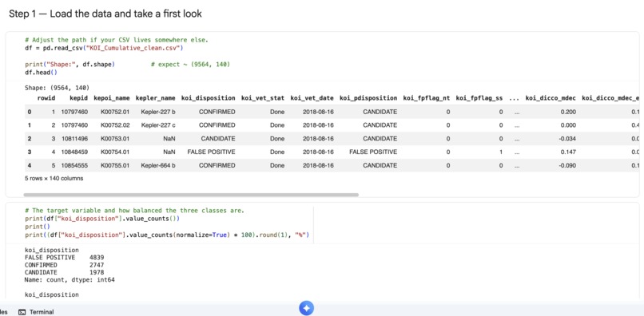
Task: Select cell K00752.01 in kepoi_name column
Action: pyautogui.click(x=115, y=112)
